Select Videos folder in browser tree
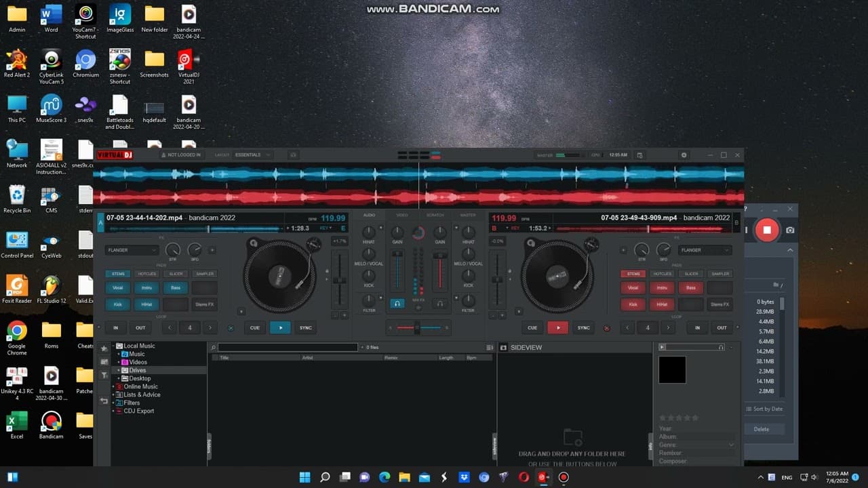The width and height of the screenshot is (868, 488). tap(138, 363)
